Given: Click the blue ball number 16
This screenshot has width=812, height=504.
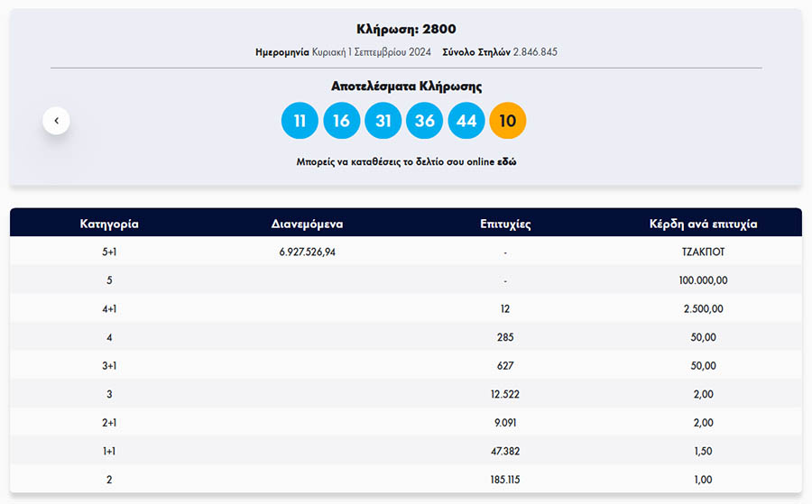Looking at the screenshot, I should [x=342, y=121].
